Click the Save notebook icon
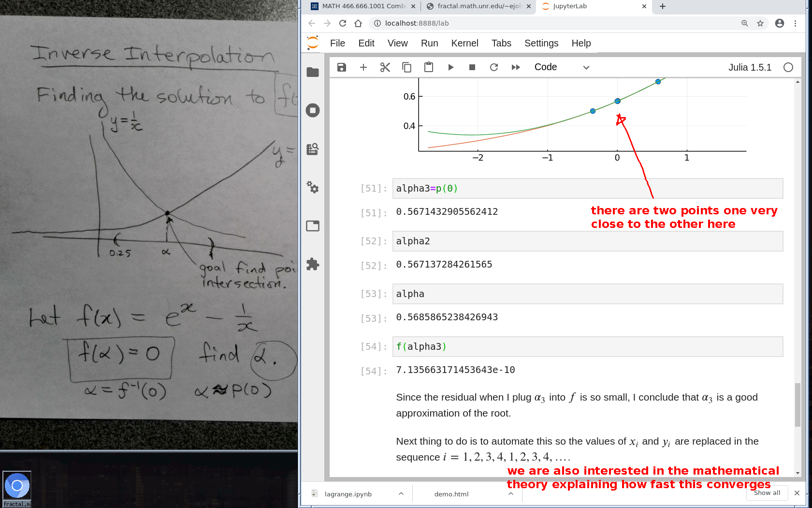812x508 pixels. coord(342,67)
